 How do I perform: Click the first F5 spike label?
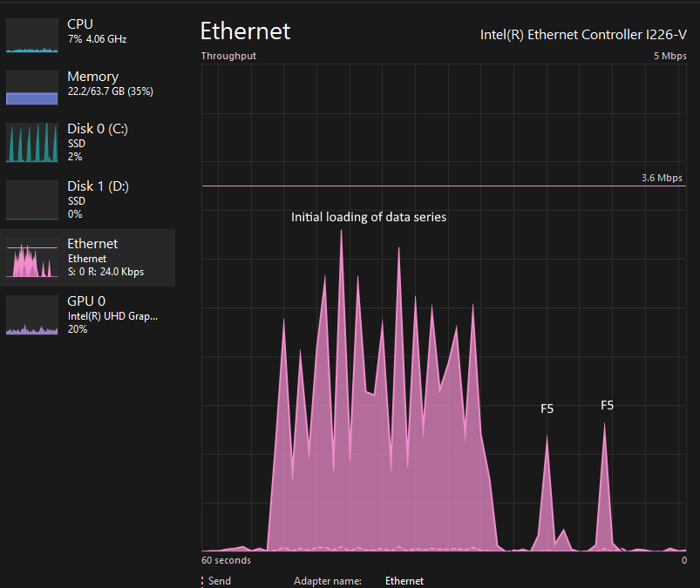tap(547, 409)
